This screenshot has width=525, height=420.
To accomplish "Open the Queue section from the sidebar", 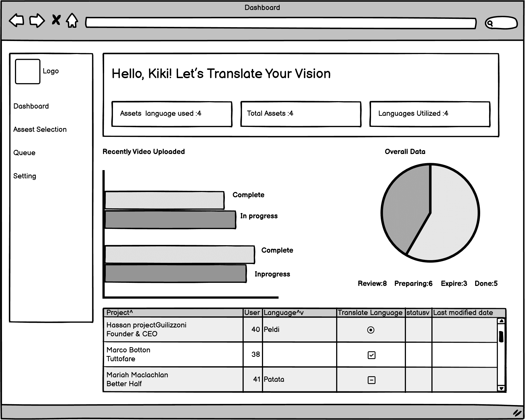I will tap(24, 152).
